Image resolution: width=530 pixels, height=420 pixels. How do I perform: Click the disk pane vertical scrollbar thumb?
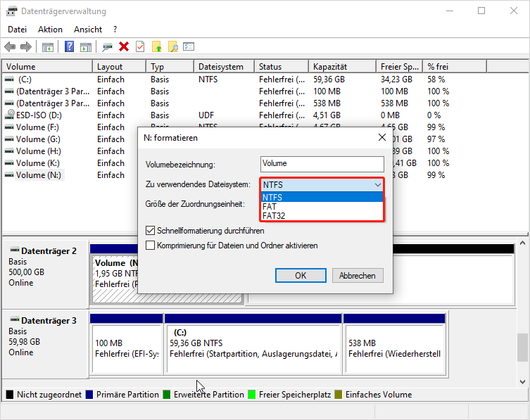[x=522, y=348]
